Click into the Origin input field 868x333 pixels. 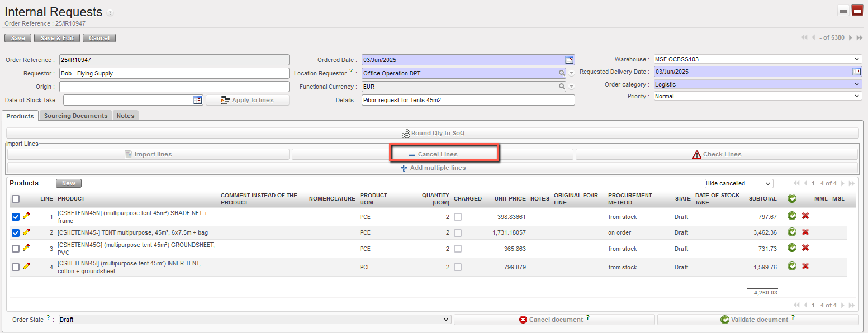(x=174, y=87)
